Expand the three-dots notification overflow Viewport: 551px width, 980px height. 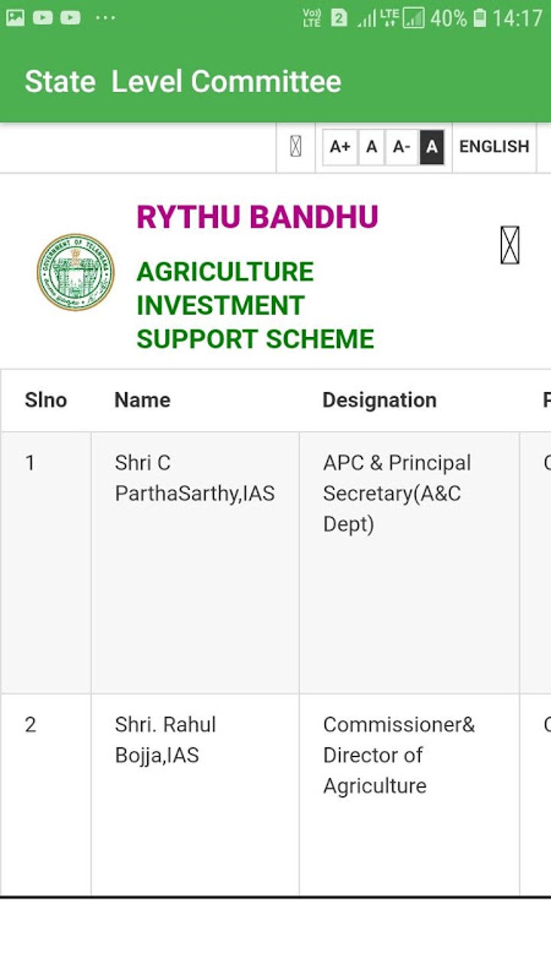point(105,18)
